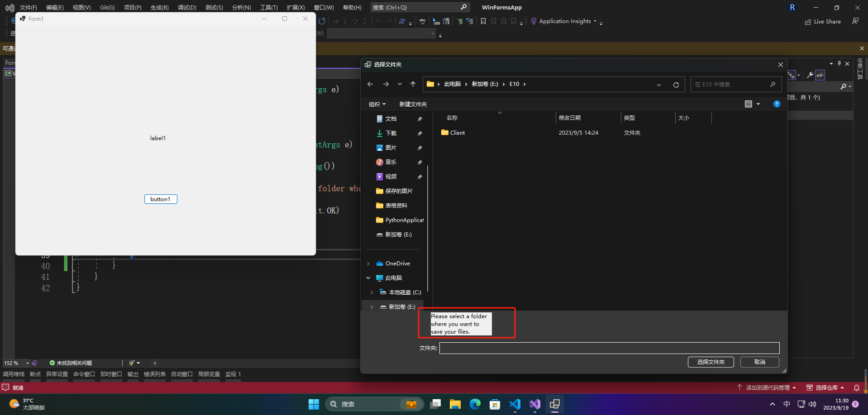
Task: Switch to the 调用堆栈 tab
Action: (x=14, y=374)
